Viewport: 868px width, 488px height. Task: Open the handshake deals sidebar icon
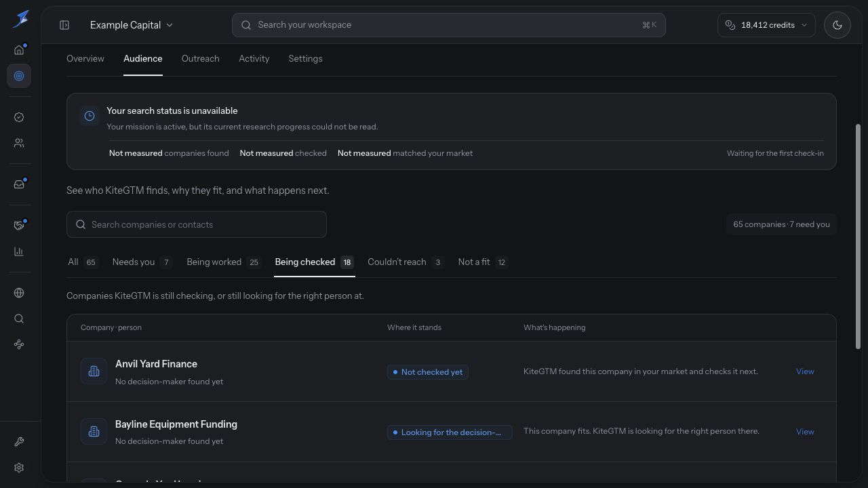tap(19, 225)
